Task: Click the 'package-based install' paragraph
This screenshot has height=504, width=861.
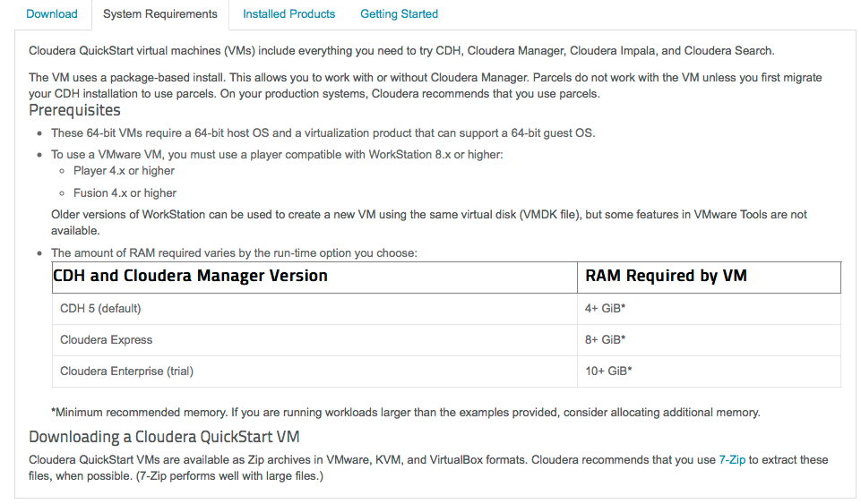Action: (425, 86)
